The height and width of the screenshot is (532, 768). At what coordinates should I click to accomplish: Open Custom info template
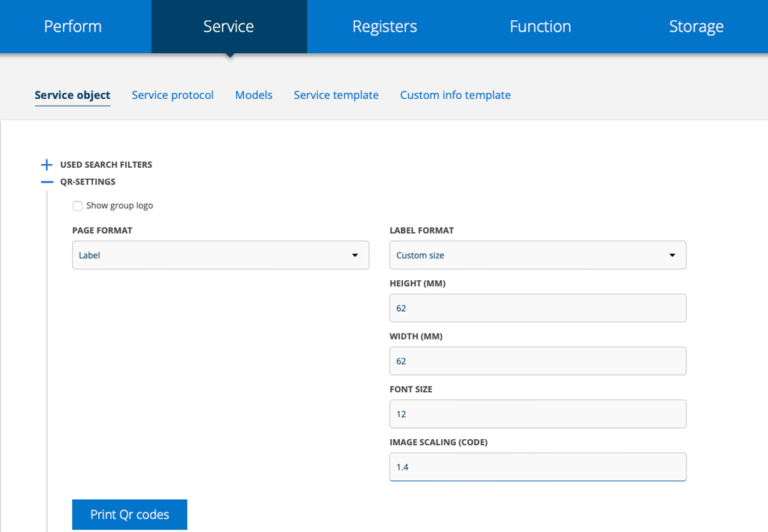[455, 95]
